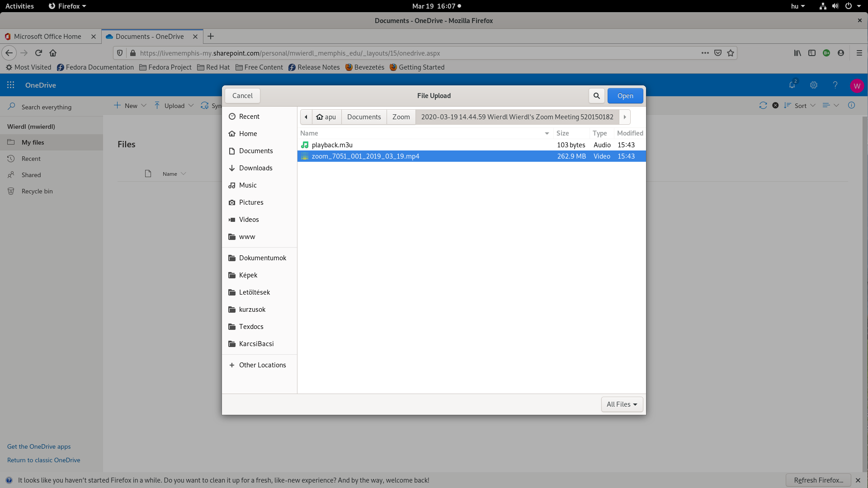This screenshot has height=488, width=868.
Task: Open the All Files filter dropdown
Action: 622,404
